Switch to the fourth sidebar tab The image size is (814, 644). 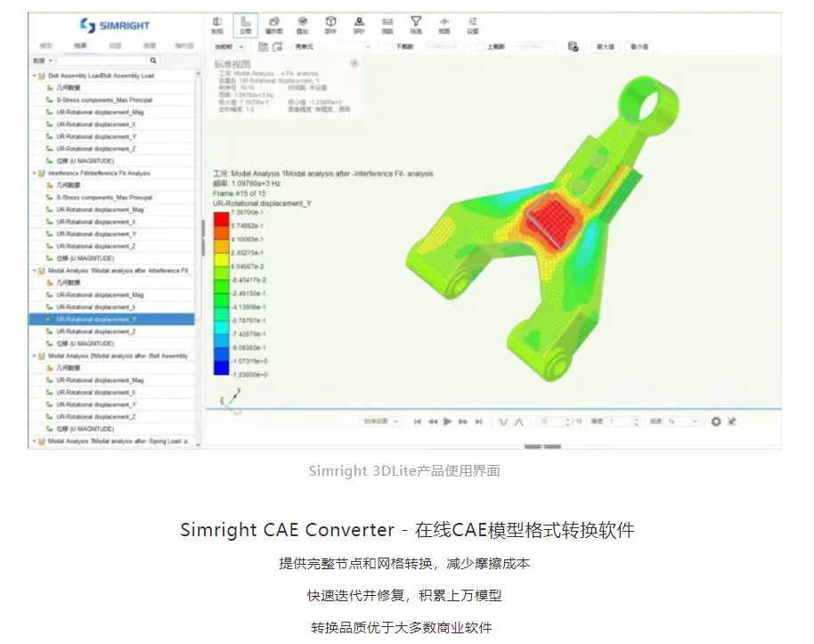[150, 45]
